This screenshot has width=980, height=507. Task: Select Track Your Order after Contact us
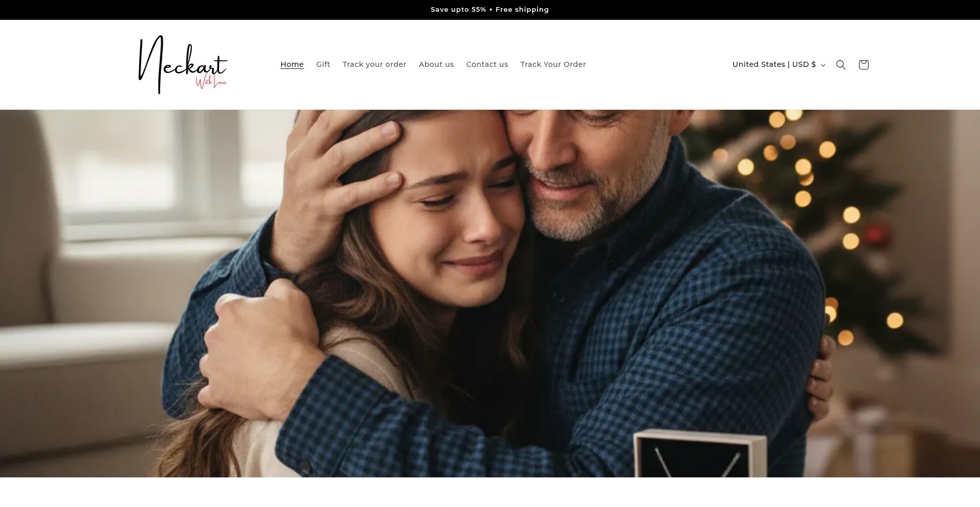(x=553, y=64)
